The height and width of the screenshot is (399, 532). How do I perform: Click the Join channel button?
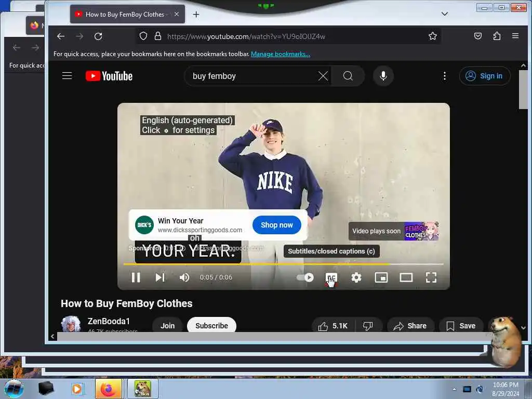point(167,325)
